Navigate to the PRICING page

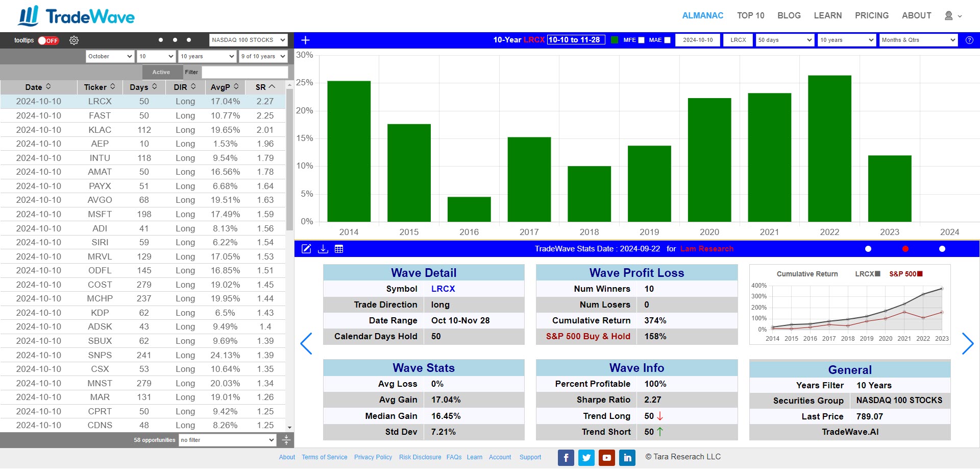[x=871, y=16]
